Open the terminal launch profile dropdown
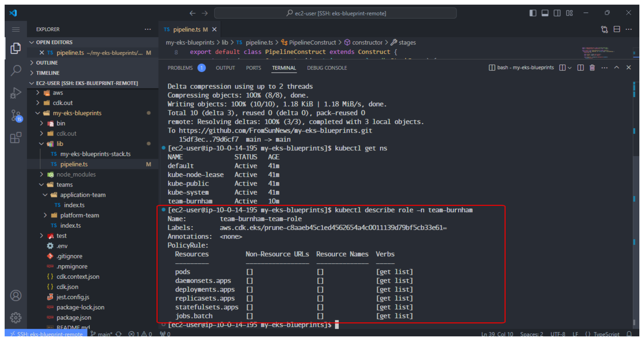The image size is (644, 341). (570, 67)
